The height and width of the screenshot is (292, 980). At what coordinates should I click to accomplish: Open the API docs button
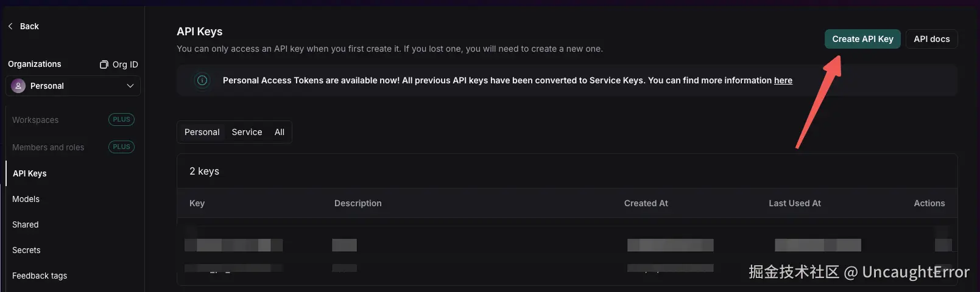click(931, 39)
